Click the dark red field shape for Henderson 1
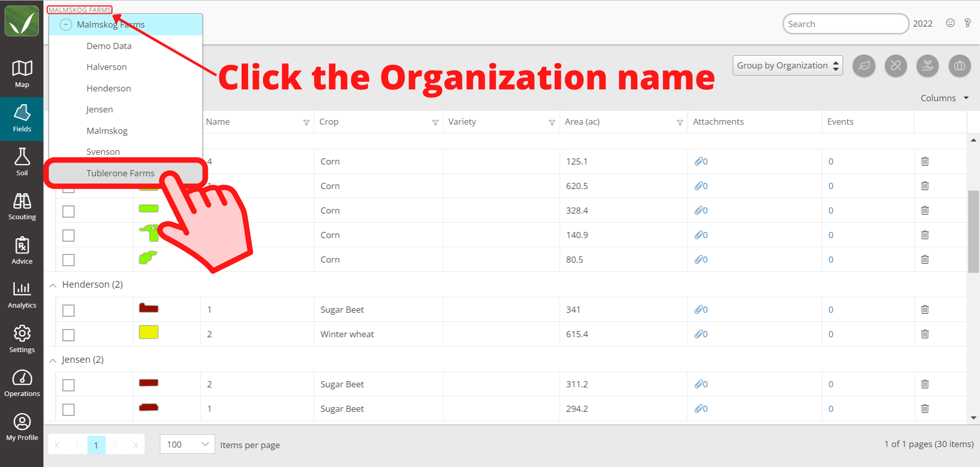 point(149,308)
